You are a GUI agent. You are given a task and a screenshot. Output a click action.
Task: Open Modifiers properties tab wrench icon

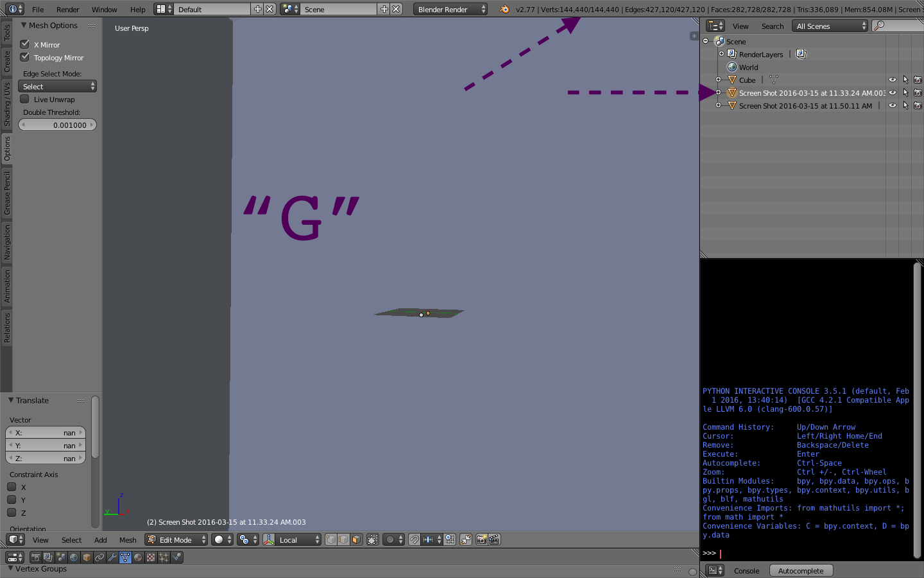coord(112,557)
